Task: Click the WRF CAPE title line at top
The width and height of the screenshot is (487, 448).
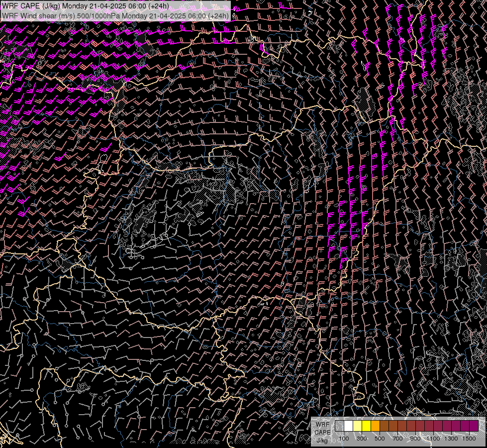Action: (85, 6)
